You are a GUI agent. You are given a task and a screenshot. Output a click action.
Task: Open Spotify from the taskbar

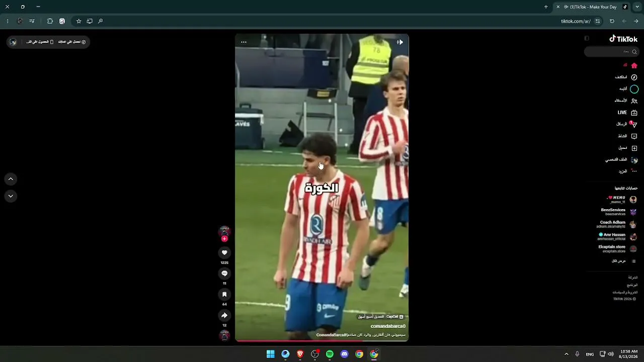pyautogui.click(x=330, y=354)
